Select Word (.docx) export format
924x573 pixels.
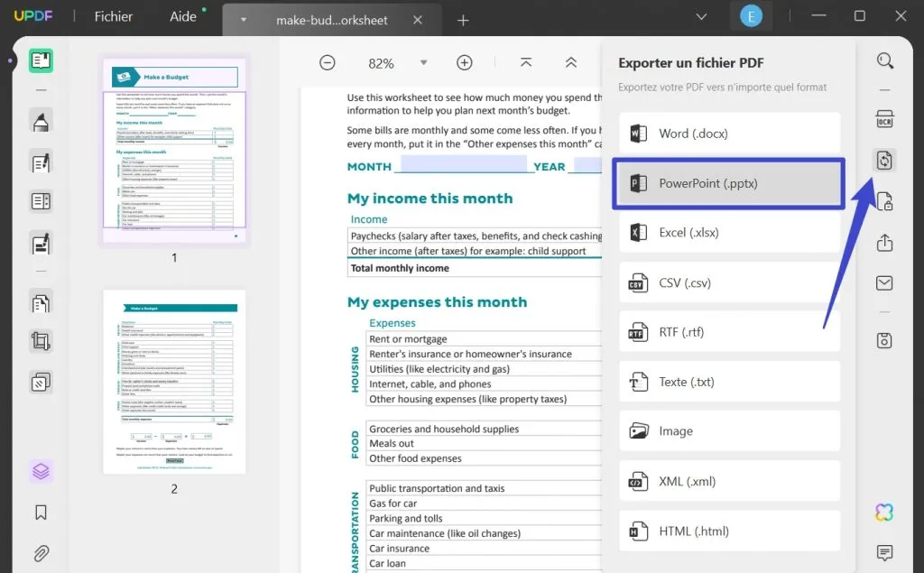click(x=728, y=133)
